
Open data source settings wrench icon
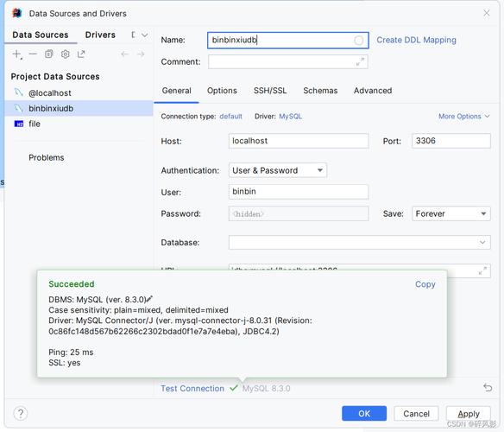pyautogui.click(x=66, y=54)
